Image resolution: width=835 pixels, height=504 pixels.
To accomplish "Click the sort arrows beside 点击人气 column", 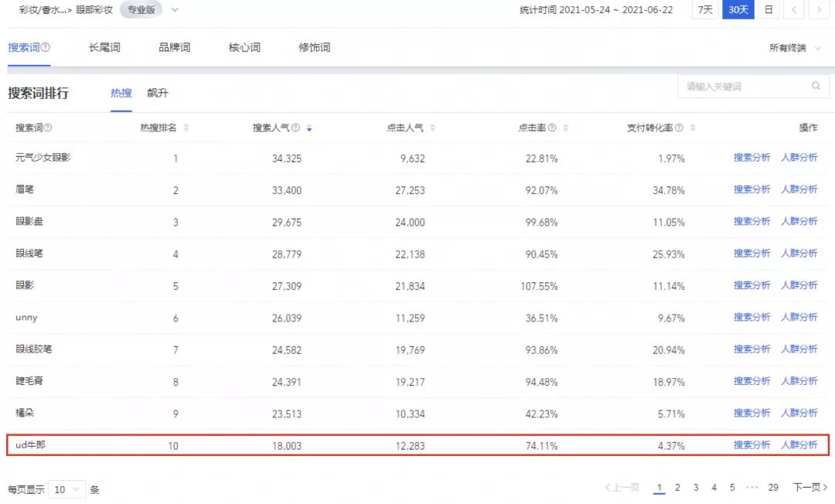I will click(x=433, y=128).
